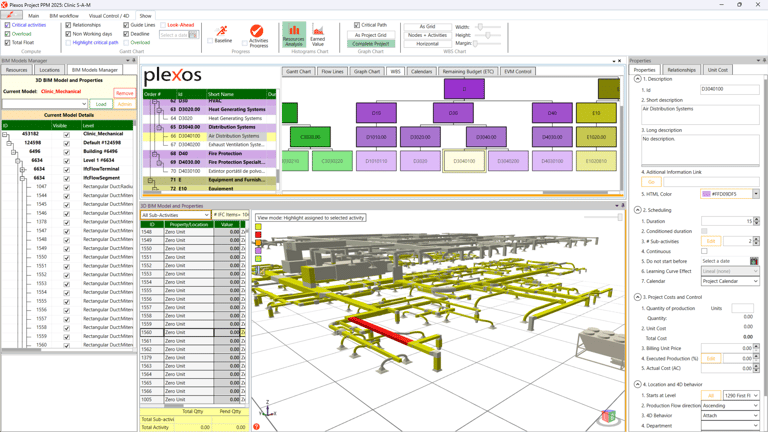Toggle the Total Float checkbox

click(x=7, y=43)
